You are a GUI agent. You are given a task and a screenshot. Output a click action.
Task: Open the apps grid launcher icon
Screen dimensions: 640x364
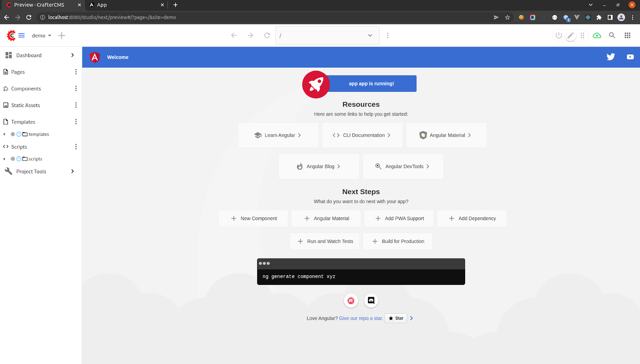tap(627, 36)
